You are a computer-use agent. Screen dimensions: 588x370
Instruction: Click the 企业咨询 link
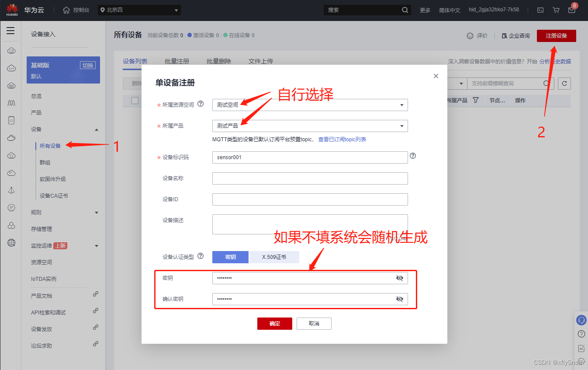click(x=516, y=36)
